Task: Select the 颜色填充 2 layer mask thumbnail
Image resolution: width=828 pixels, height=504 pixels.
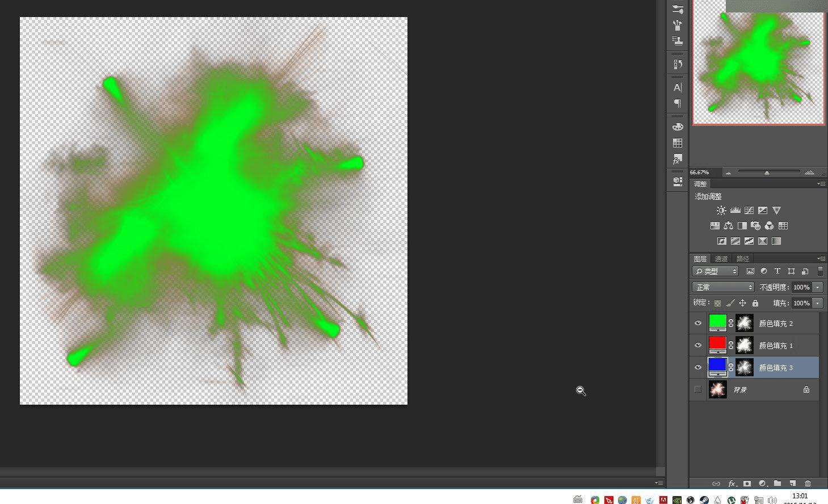Action: tap(745, 323)
